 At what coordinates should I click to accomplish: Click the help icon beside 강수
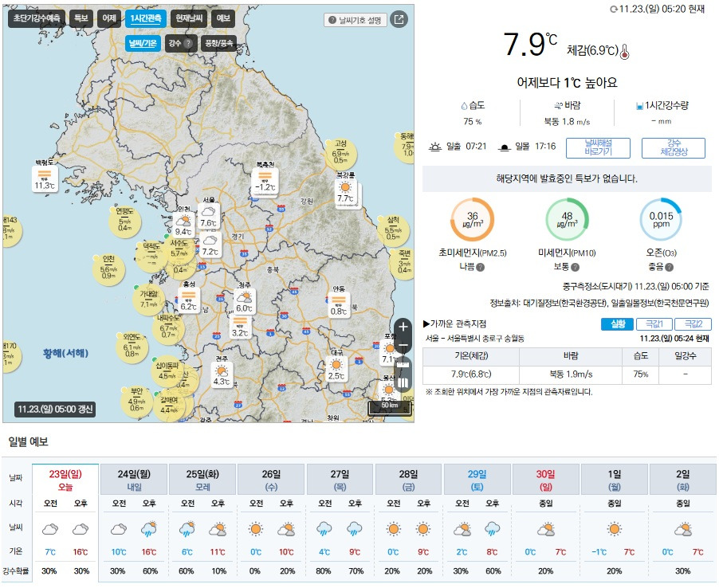point(187,43)
